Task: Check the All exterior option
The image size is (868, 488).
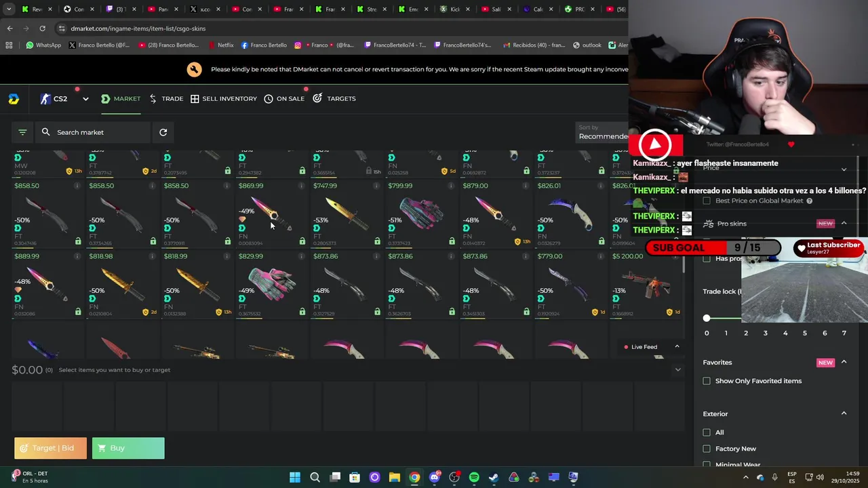Action: point(707,432)
